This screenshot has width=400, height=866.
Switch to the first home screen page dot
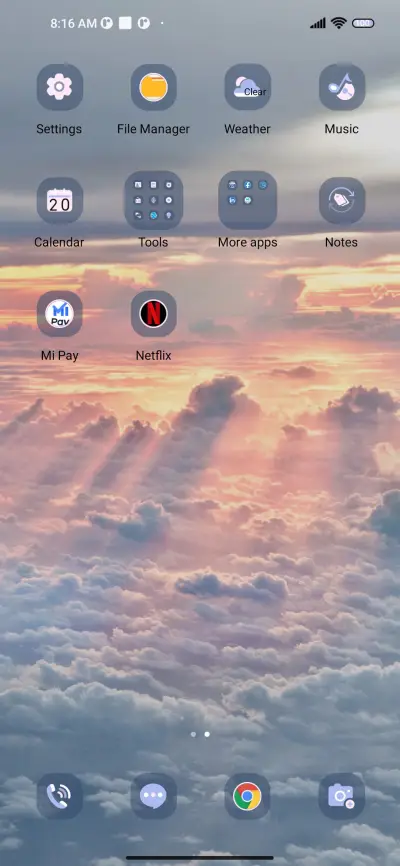(x=193, y=735)
